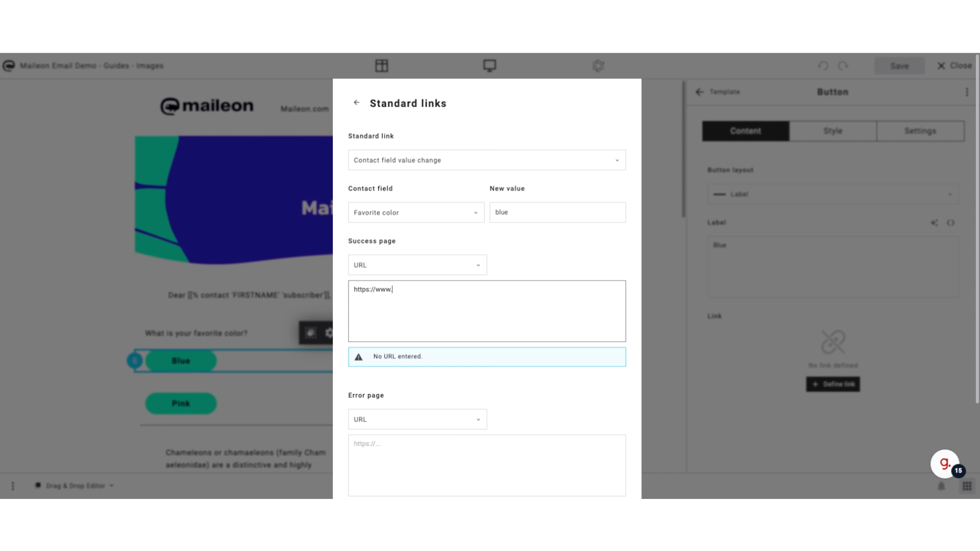Switch to the Settings tab
This screenshot has height=551, width=980.
coord(920,131)
